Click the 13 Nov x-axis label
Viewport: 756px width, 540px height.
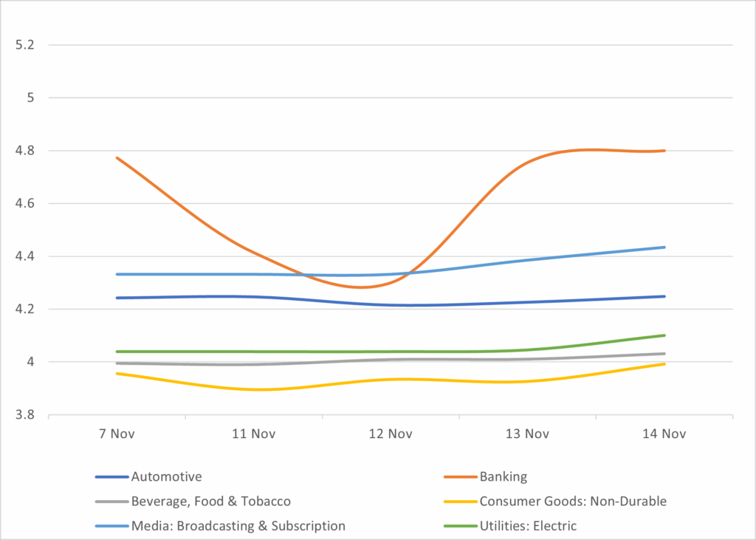pyautogui.click(x=528, y=434)
